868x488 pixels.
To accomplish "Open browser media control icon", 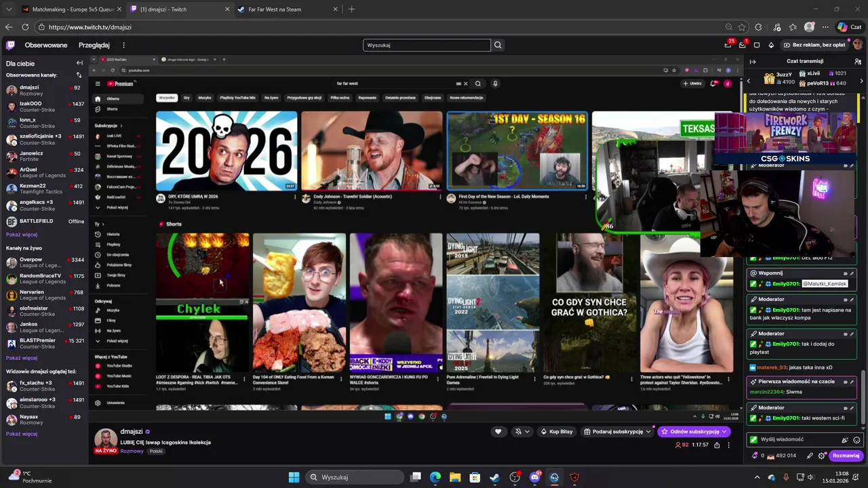I will click(x=776, y=27).
